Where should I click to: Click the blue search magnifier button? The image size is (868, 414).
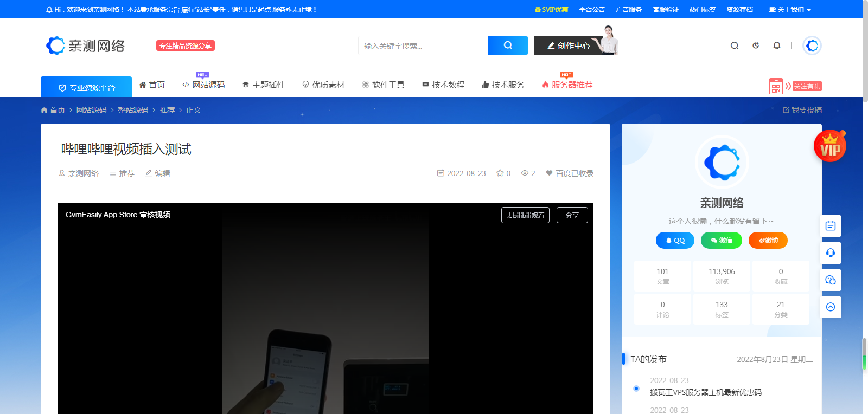click(x=508, y=46)
